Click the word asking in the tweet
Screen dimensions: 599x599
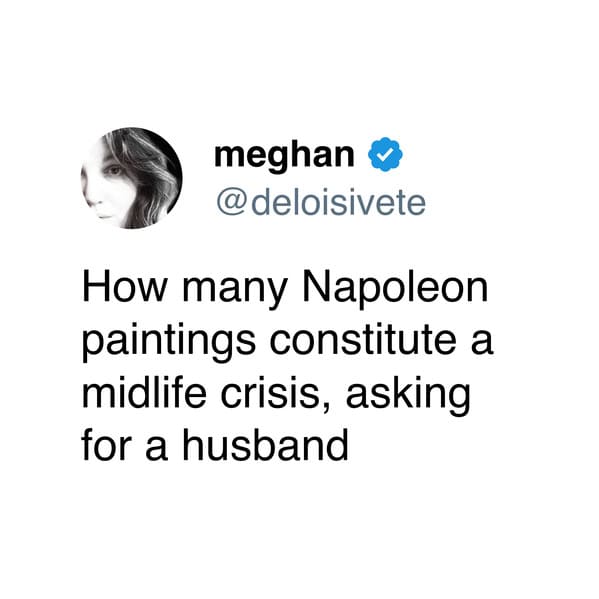[x=408, y=395]
